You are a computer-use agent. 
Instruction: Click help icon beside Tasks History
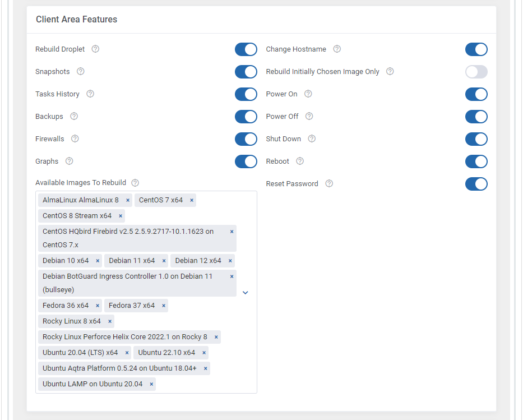(90, 94)
